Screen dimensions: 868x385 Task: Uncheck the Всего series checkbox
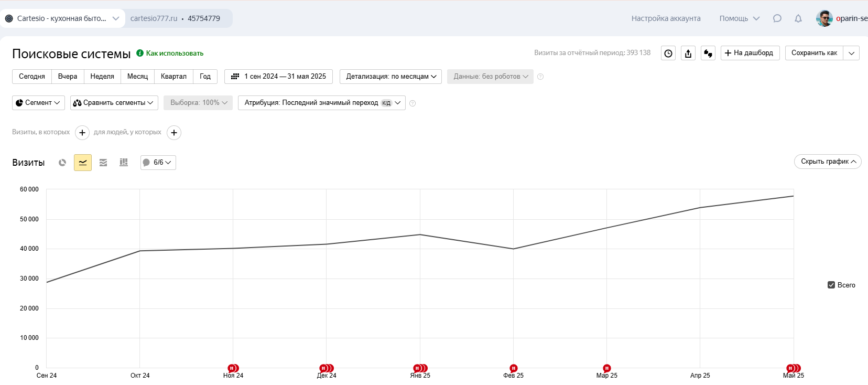[x=831, y=285]
